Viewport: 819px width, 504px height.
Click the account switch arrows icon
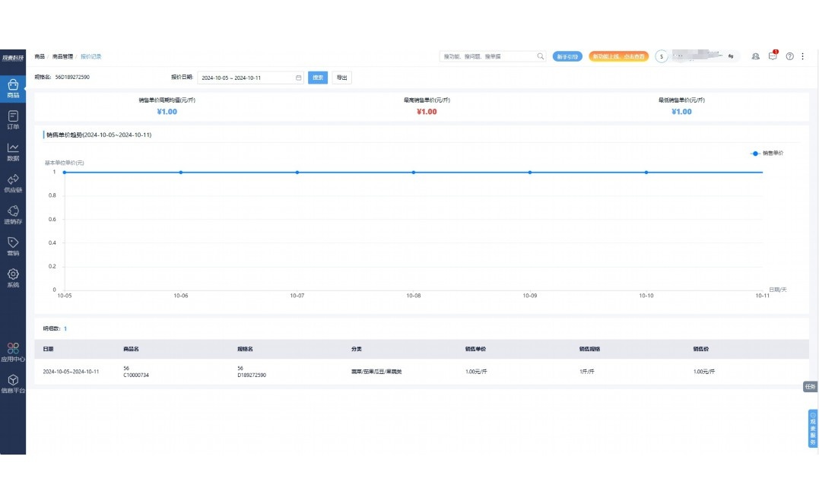(730, 56)
